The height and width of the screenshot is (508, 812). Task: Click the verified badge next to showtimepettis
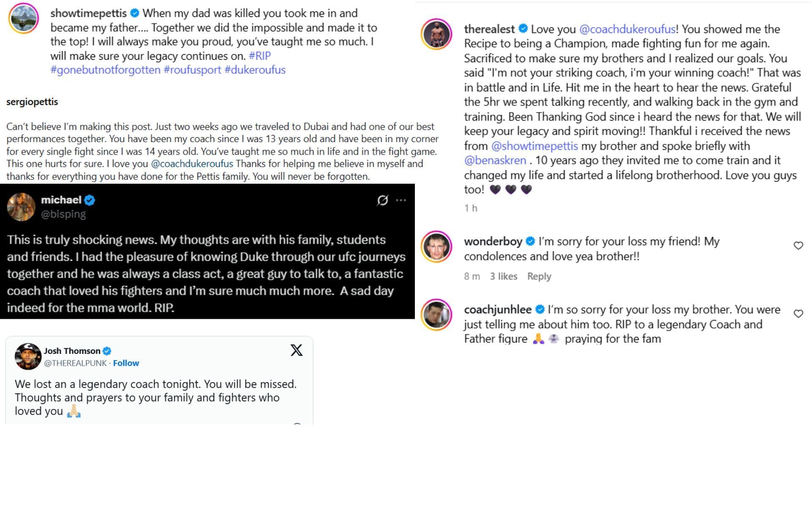point(135,13)
